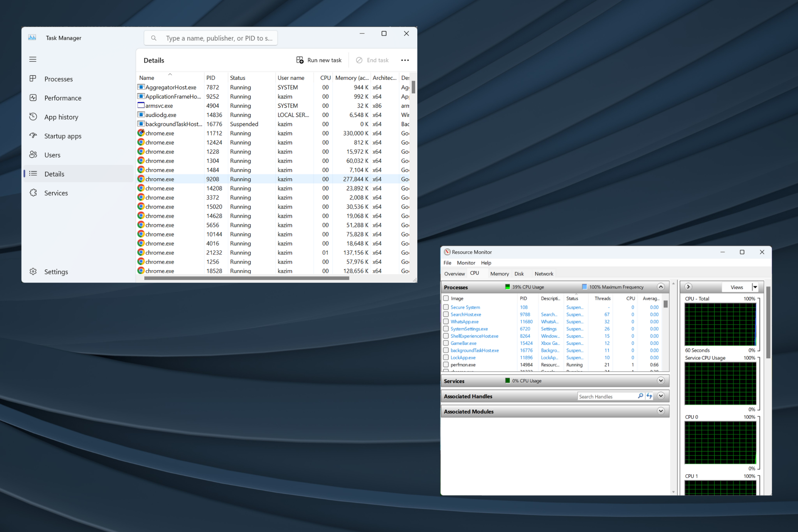Image resolution: width=798 pixels, height=532 pixels.
Task: Click the Services green CPU Usage square
Action: 507,381
